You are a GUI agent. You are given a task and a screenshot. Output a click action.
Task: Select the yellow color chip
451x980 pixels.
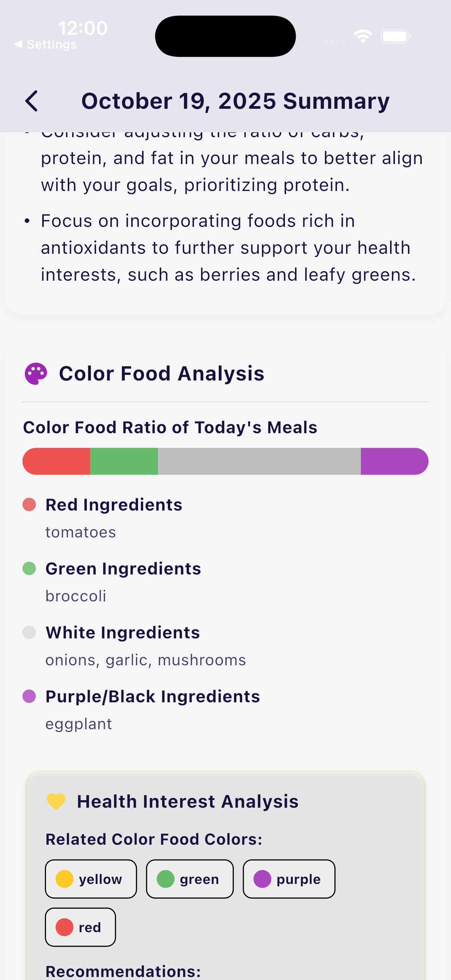tap(91, 879)
